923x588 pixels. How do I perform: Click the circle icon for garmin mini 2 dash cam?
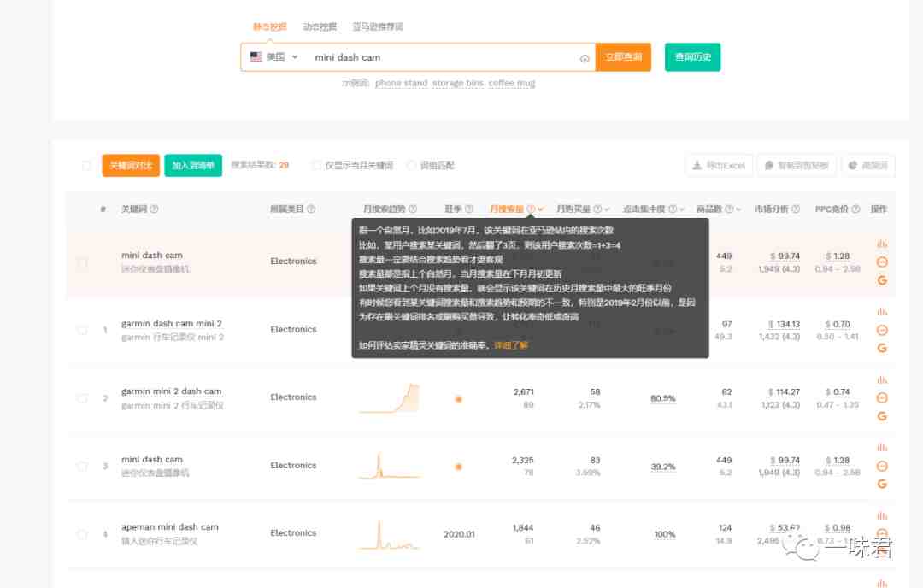tap(882, 398)
